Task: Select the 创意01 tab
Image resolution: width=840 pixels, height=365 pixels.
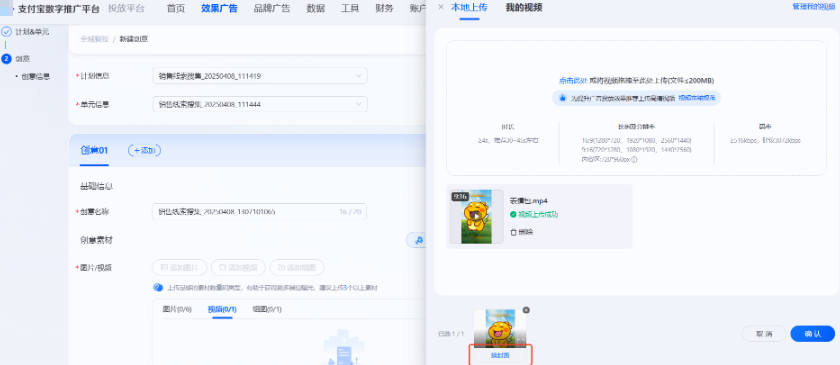Action: click(94, 150)
